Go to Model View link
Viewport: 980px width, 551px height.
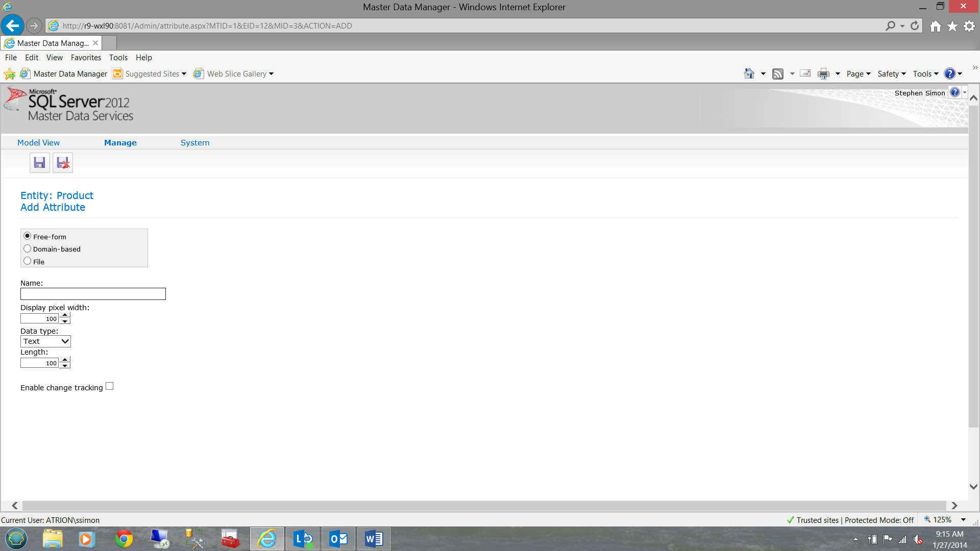click(38, 143)
